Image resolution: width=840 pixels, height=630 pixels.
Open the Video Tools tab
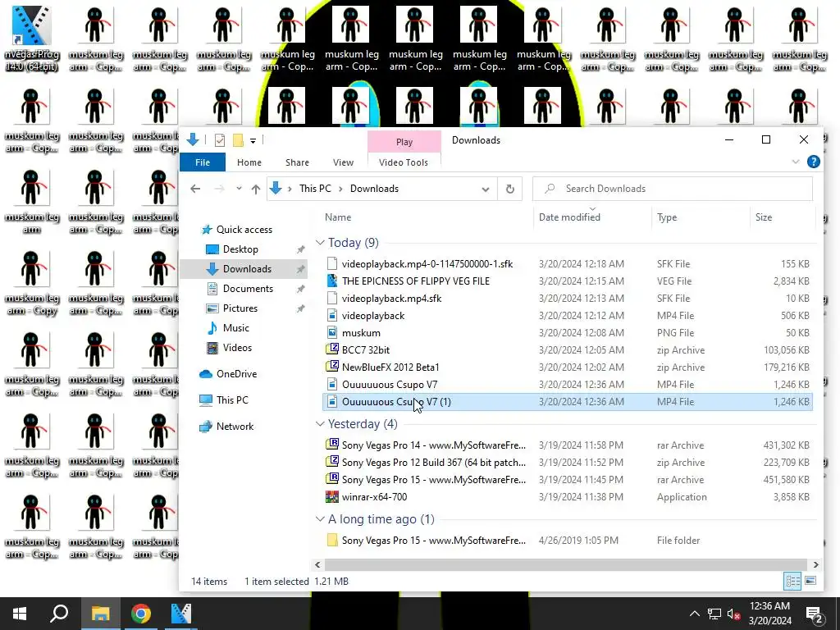404,162
